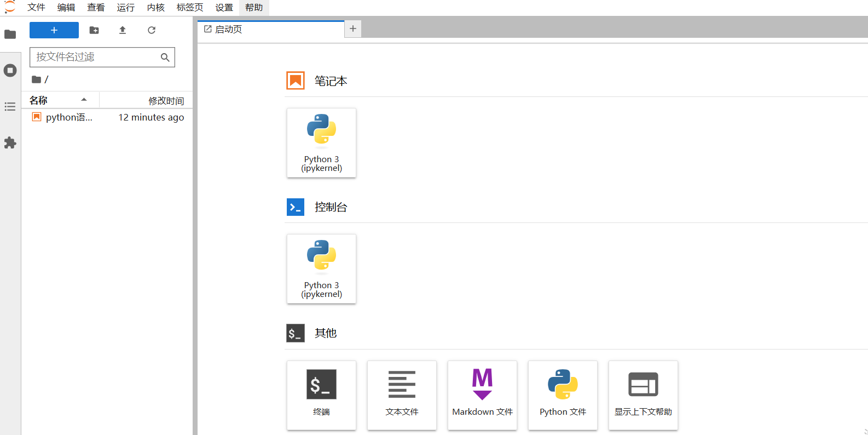Screen dimensions: 868x435
Task: Click the 其他 section heading
Action: click(x=326, y=333)
